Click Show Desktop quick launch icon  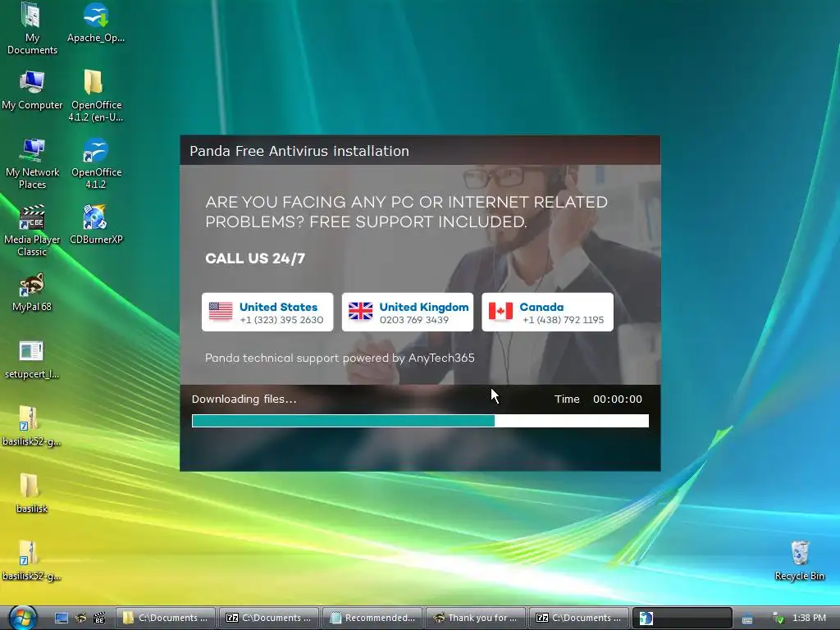pos(62,619)
